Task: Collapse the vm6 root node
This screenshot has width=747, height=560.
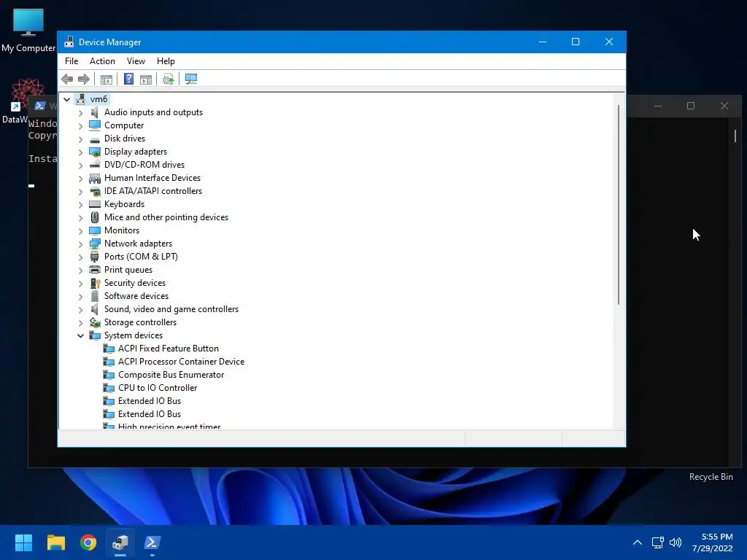Action: pos(66,99)
